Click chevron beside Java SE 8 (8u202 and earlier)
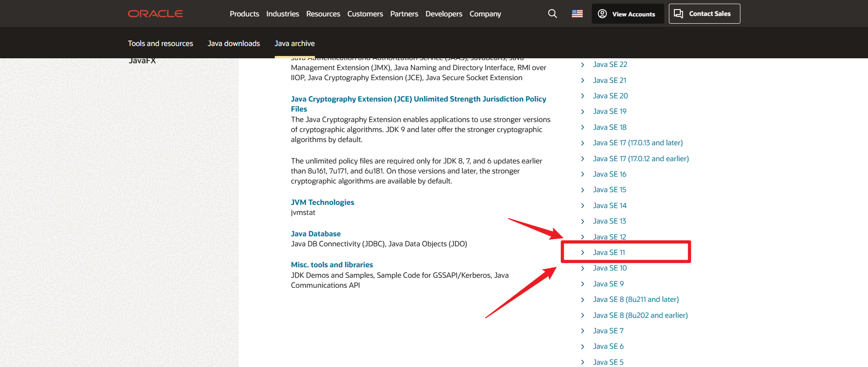Screen dimensions: 868x367 point(582,316)
